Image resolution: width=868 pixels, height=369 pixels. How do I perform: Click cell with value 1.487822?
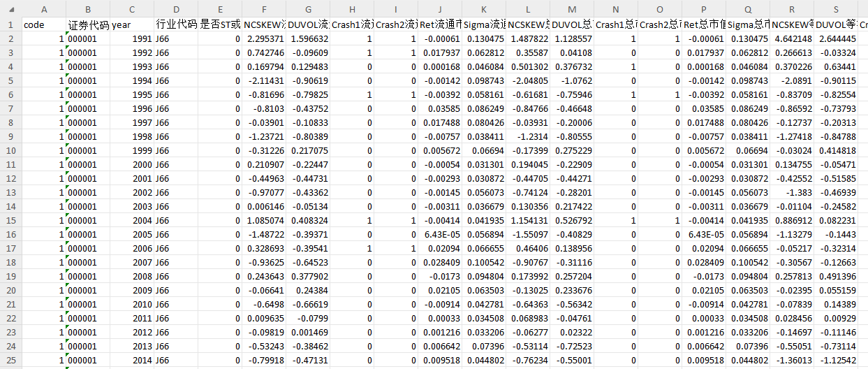528,38
